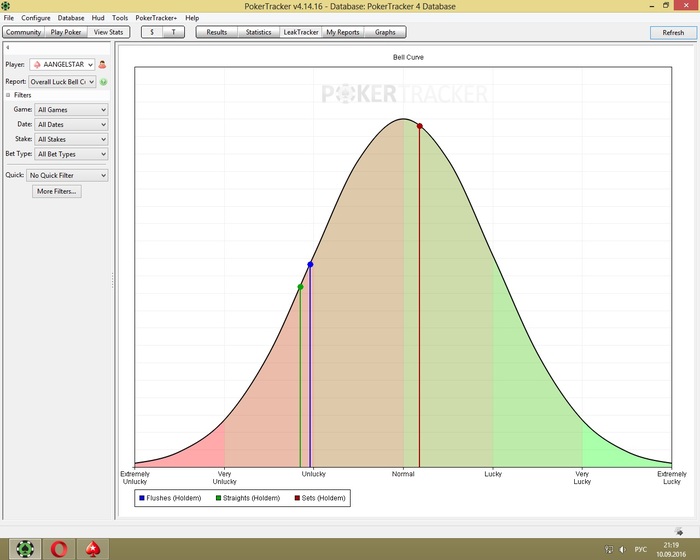The height and width of the screenshot is (560, 700).
Task: Click the Very Unlucky axis label
Action: pos(225,477)
